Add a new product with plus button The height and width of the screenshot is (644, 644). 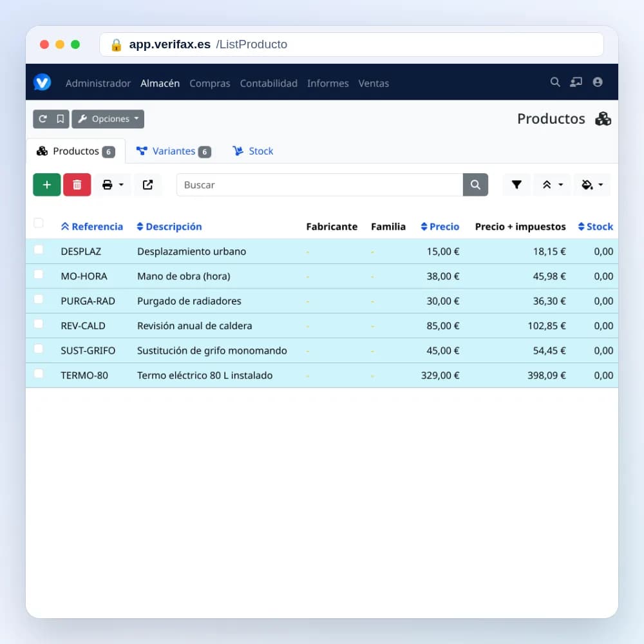(47, 185)
